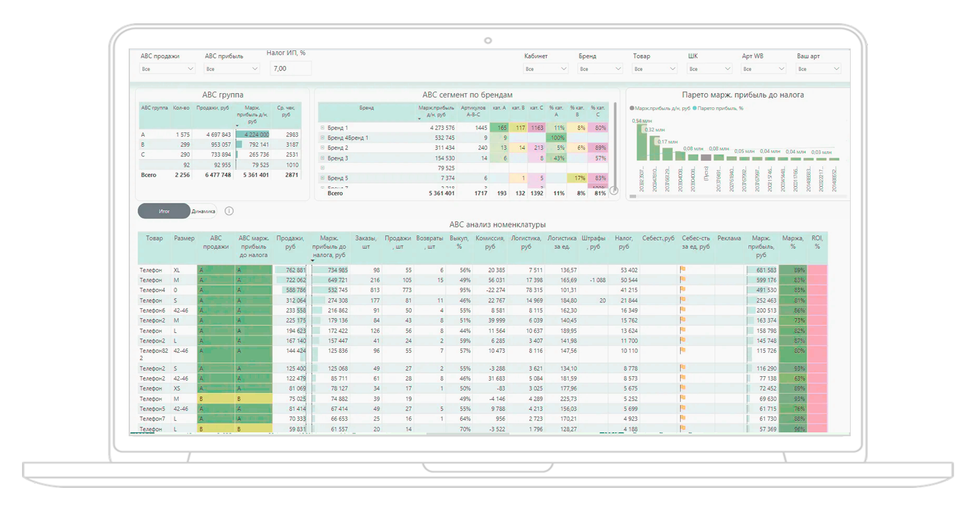Screen dimensions: 980x508
Task: Select group B row in ABC группа
Action: point(220,145)
